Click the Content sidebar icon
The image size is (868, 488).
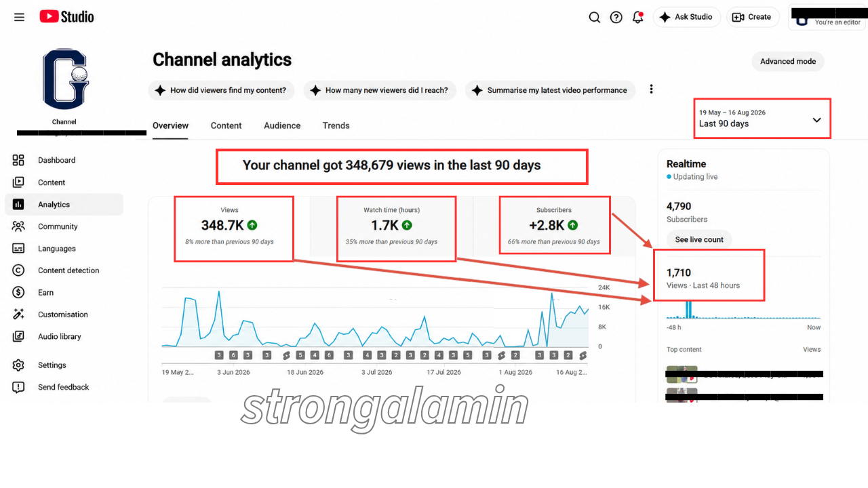(18, 182)
